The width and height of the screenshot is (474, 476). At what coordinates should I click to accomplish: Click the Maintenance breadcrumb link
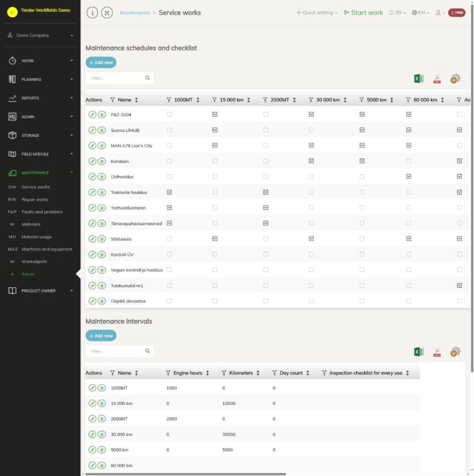click(x=134, y=13)
